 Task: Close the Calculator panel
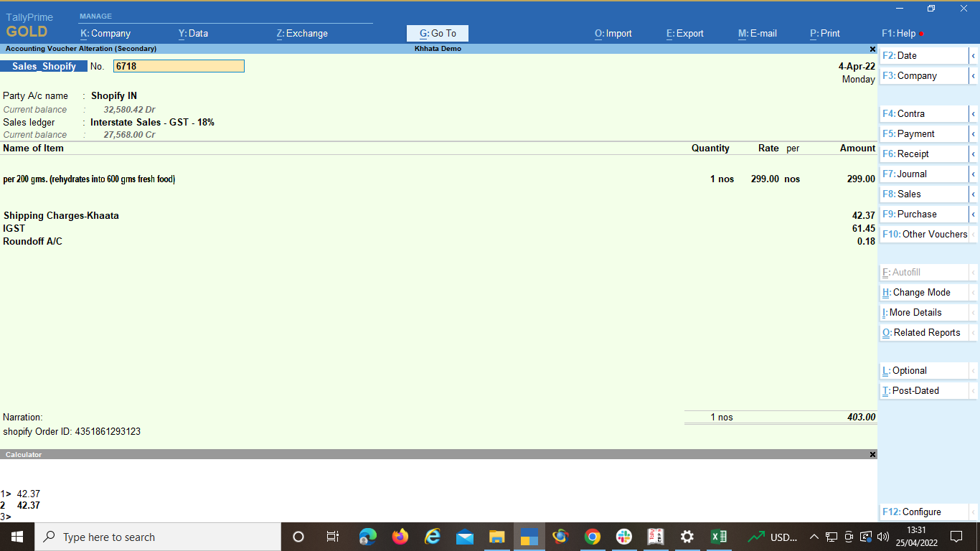[x=872, y=455]
